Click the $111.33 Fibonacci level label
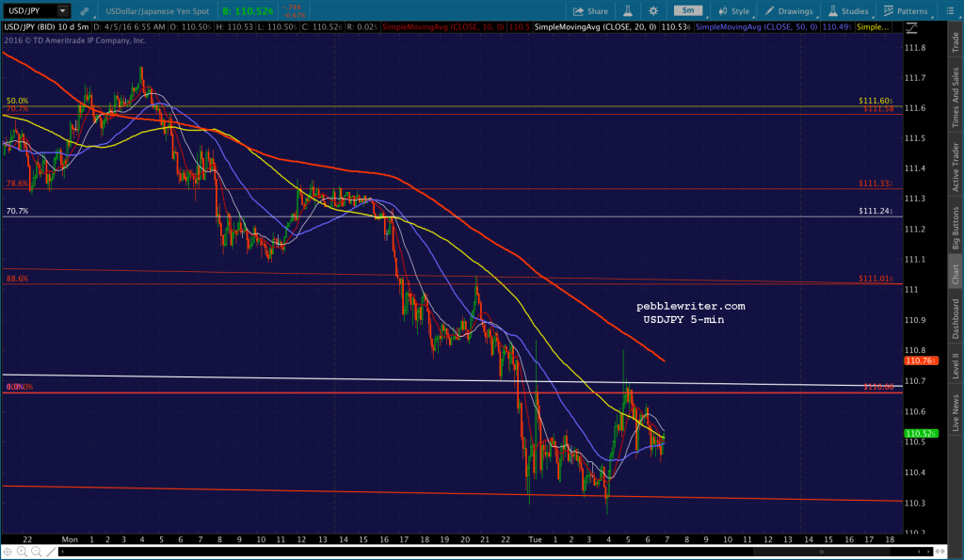The image size is (964, 560). click(876, 184)
